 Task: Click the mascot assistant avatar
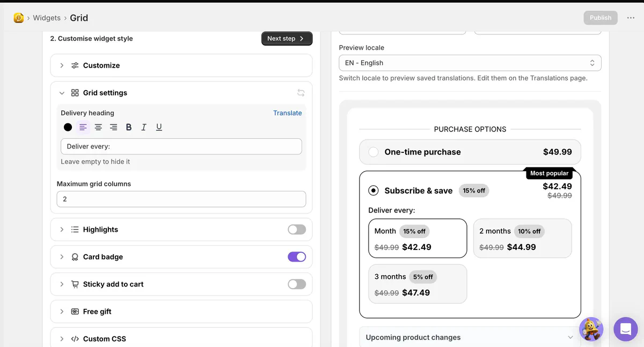591,329
